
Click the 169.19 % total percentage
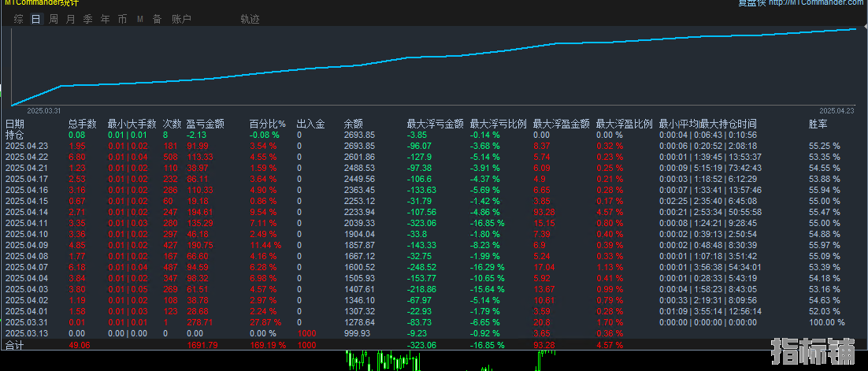point(267,346)
